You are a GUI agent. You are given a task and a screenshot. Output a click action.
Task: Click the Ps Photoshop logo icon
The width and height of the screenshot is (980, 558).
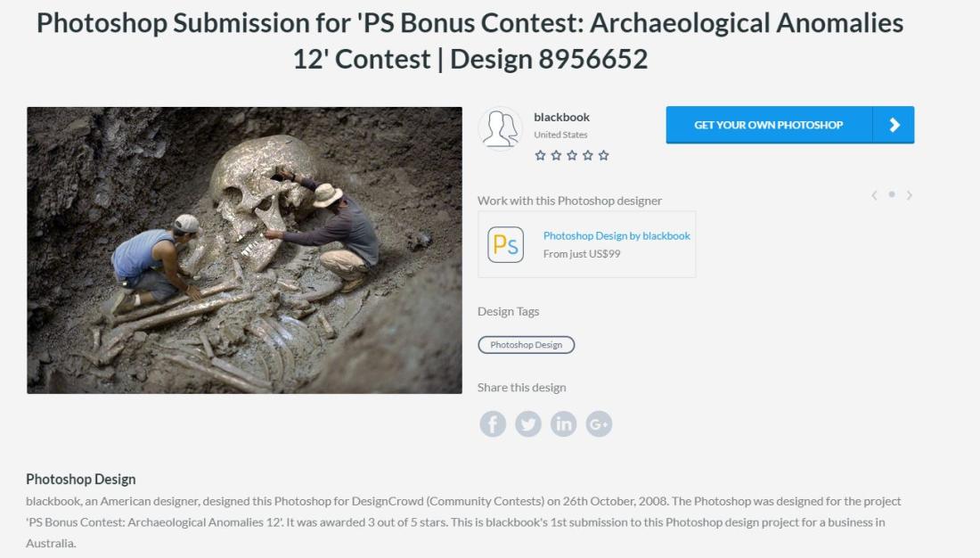pos(506,244)
